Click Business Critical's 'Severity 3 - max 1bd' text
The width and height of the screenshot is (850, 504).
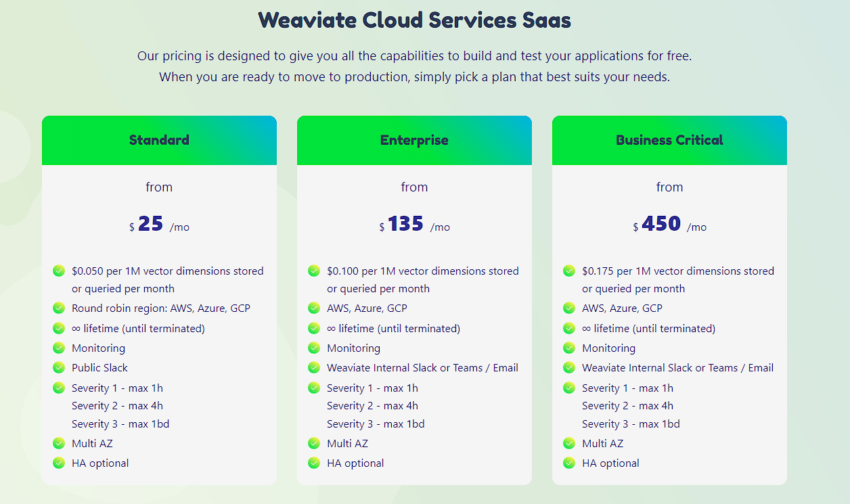point(631,423)
